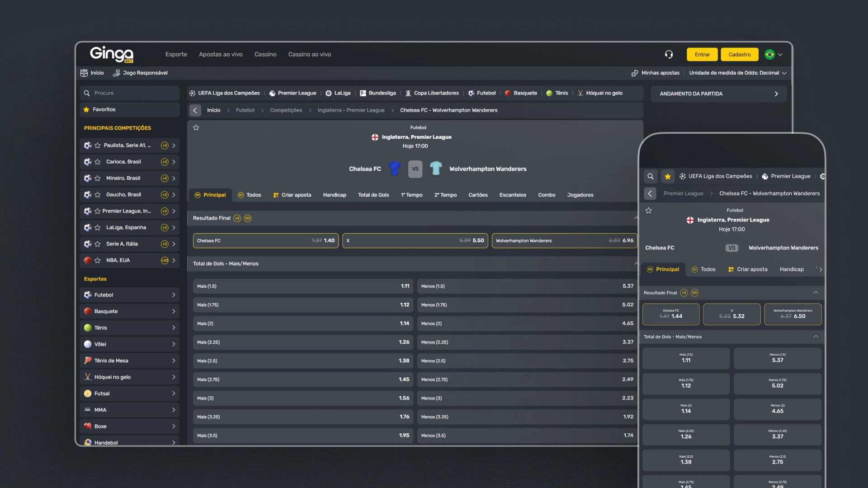The height and width of the screenshot is (488, 868).
Task: Toggle favorite star for Paulista, Serie A1
Action: (98, 145)
